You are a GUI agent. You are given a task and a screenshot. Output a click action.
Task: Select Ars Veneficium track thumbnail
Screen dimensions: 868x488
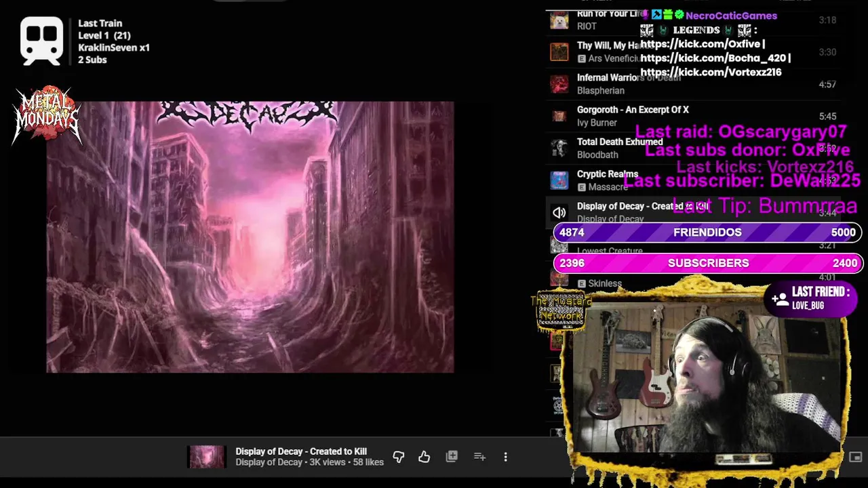tap(559, 52)
